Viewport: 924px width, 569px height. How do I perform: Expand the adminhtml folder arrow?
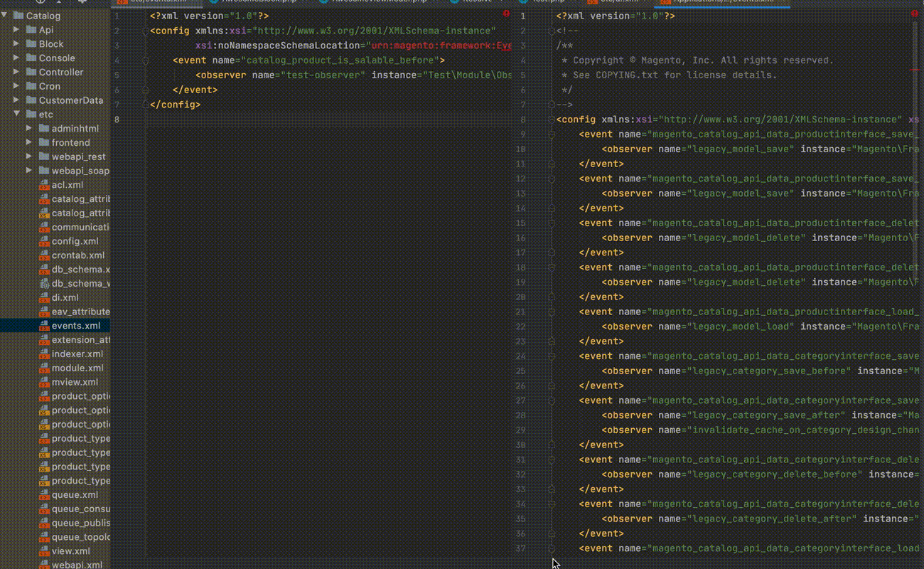pyautogui.click(x=29, y=129)
